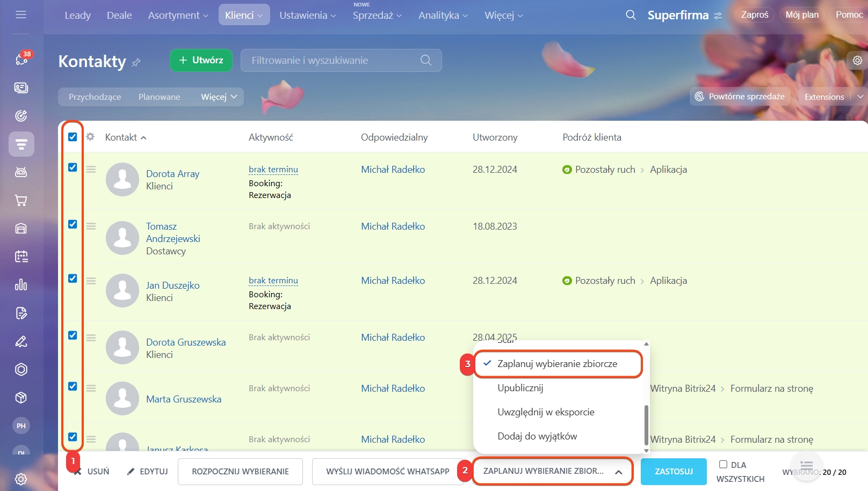Screen dimensions: 868x491
Task: Expand the Analityka menu
Action: pos(443,15)
